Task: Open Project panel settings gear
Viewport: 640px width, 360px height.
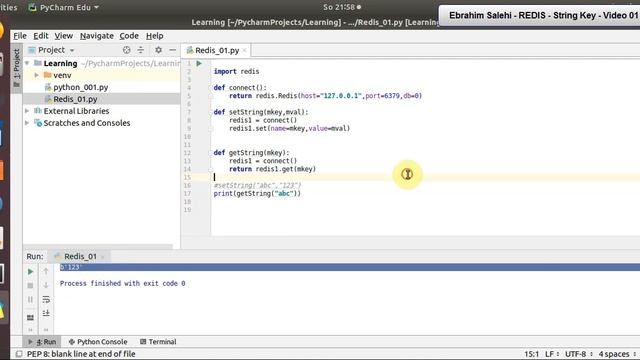Action: coord(158,50)
